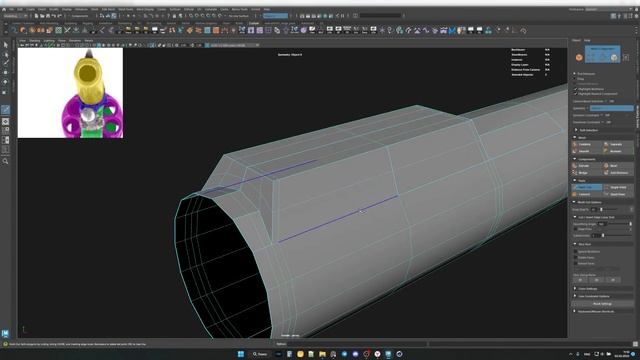
Task: Click the Boolean mesh tool
Action: tap(618, 151)
